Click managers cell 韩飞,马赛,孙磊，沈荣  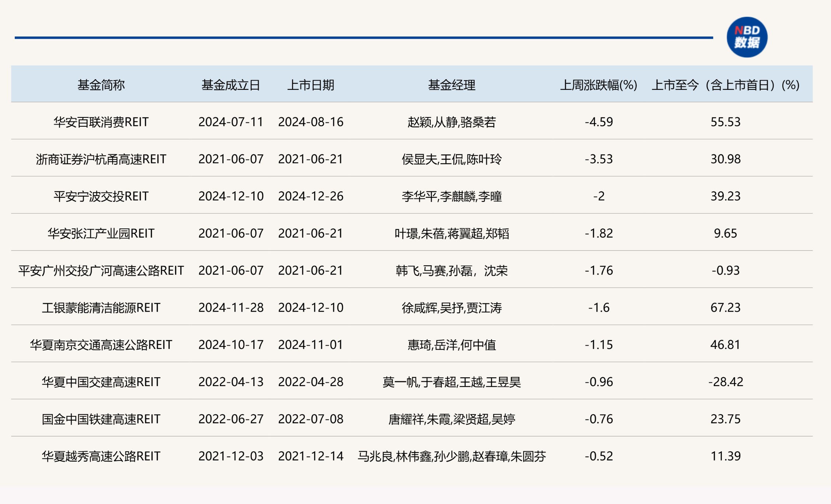coord(452,271)
